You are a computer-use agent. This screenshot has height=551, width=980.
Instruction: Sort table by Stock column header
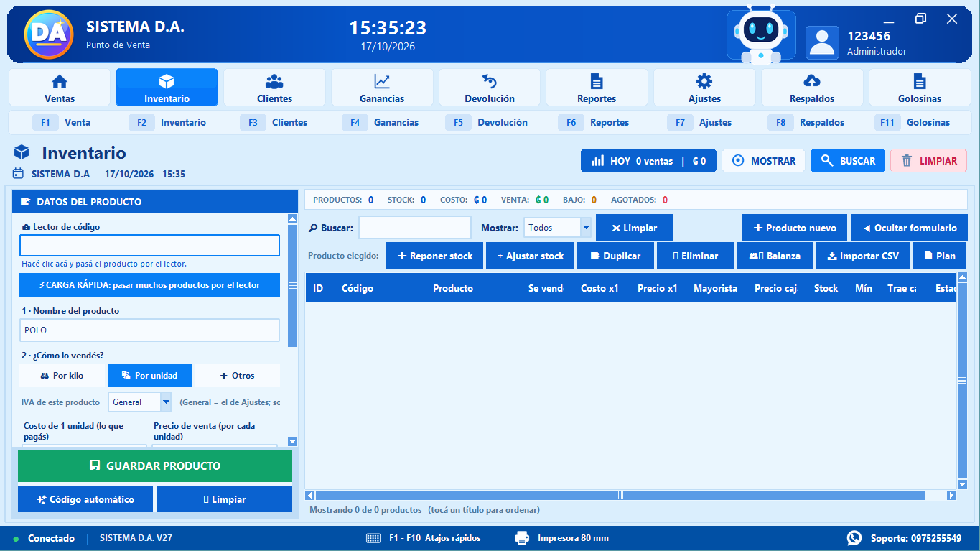tap(826, 288)
